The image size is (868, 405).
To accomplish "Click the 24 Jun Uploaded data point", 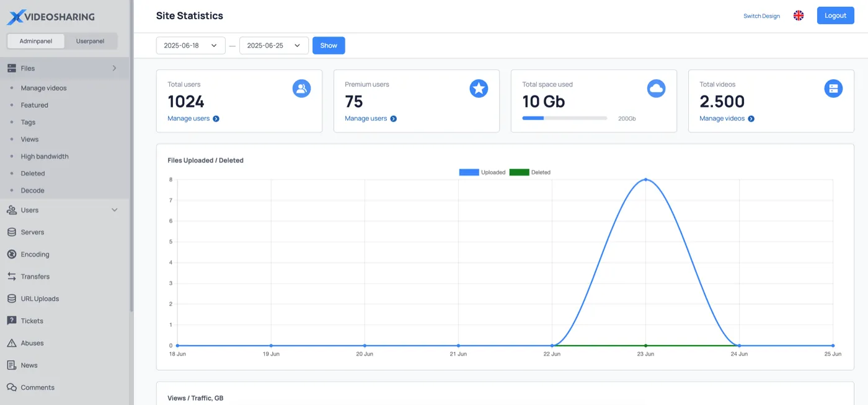I will (x=739, y=346).
